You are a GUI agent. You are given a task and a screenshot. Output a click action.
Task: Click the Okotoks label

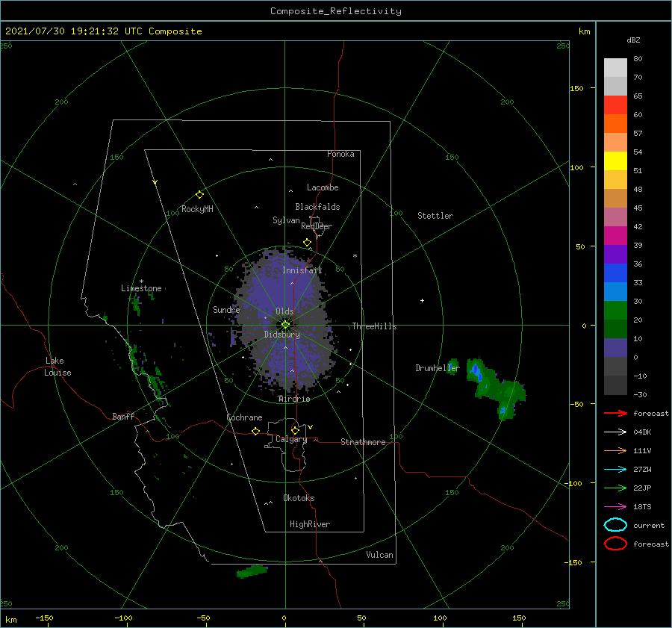tap(299, 498)
